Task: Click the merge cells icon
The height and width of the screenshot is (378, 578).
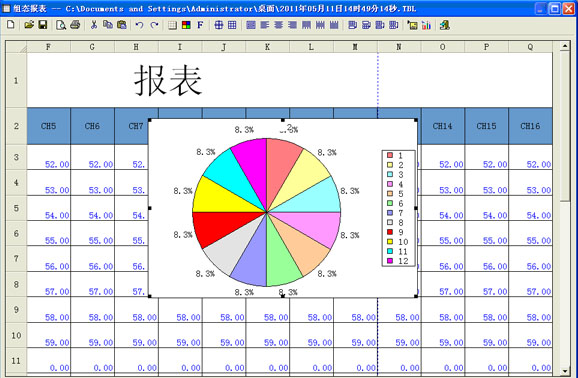Action: (x=219, y=25)
